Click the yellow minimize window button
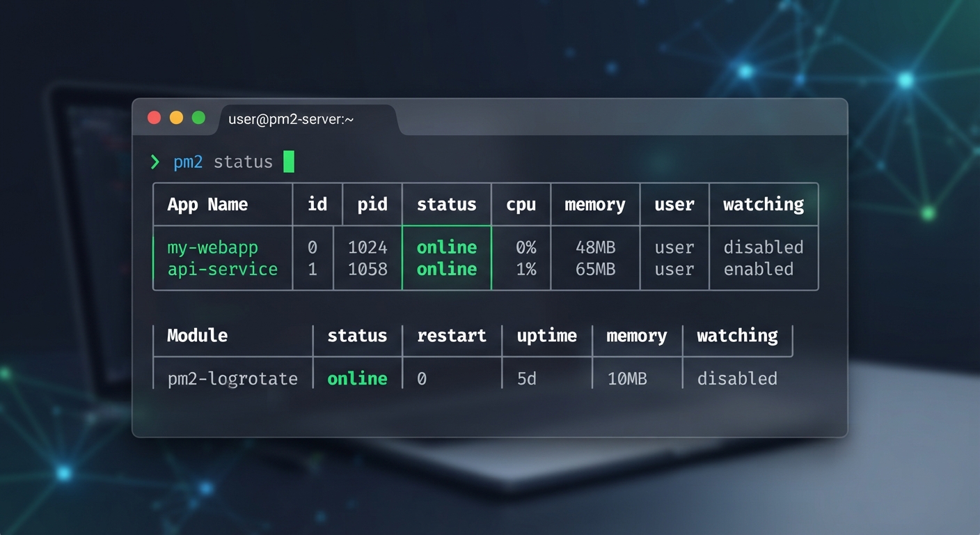Viewport: 980px width, 535px height. point(177,118)
